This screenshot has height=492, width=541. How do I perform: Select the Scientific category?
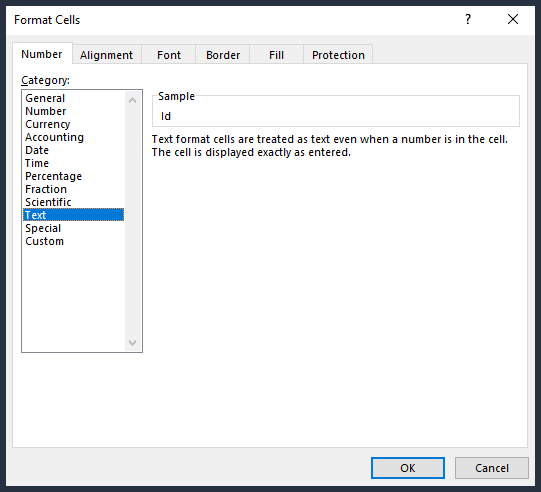pyautogui.click(x=48, y=202)
